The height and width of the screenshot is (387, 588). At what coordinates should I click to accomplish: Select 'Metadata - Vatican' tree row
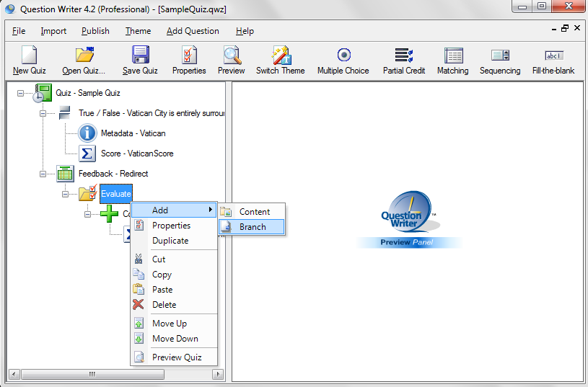133,133
